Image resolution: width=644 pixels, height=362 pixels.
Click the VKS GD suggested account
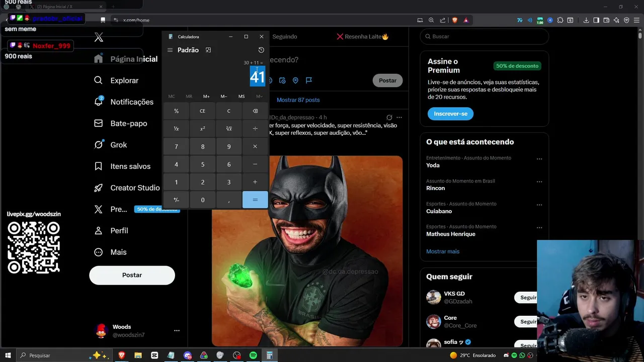click(x=454, y=294)
